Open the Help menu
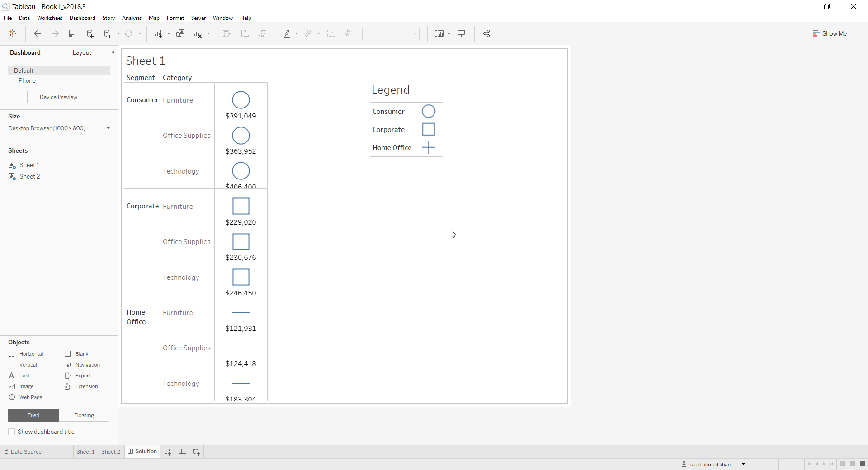 245,18
